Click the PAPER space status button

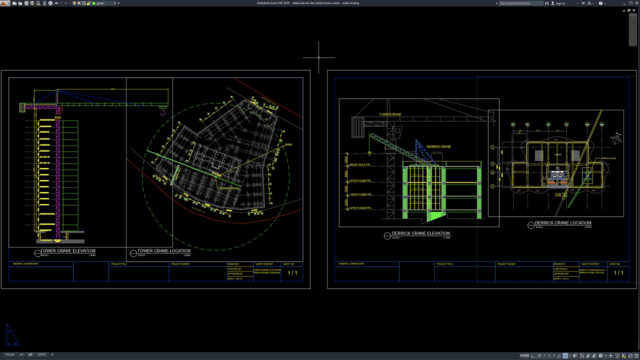(525, 356)
